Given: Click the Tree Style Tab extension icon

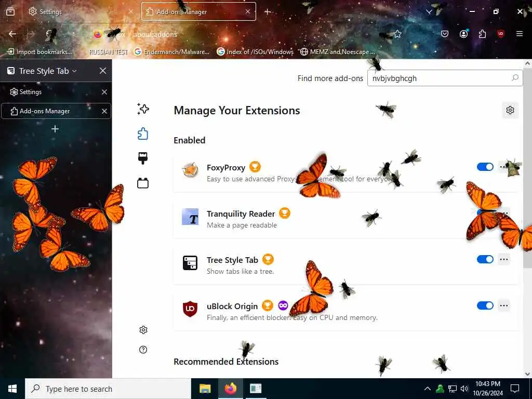Looking at the screenshot, I should (x=190, y=263).
